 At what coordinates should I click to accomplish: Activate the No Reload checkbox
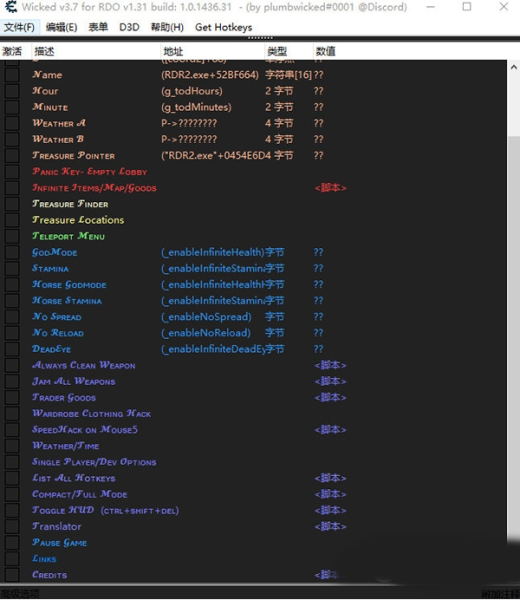click(x=12, y=333)
